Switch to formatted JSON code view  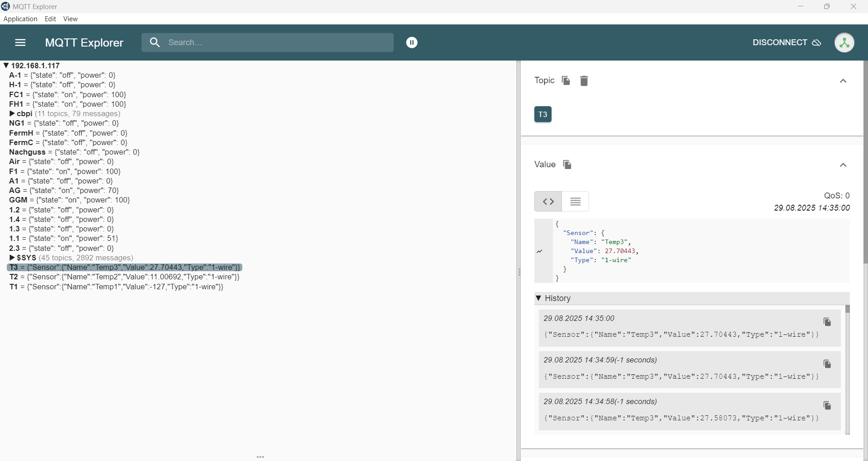pos(548,202)
